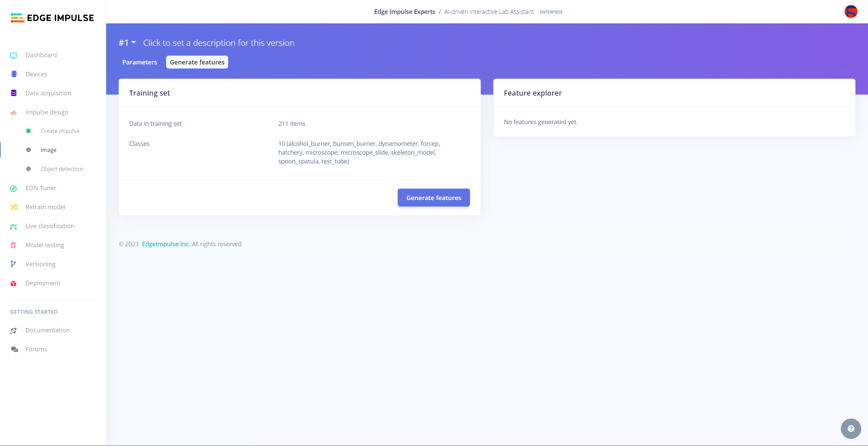Click the Data acquisition database icon
The image size is (868, 446).
[14, 93]
